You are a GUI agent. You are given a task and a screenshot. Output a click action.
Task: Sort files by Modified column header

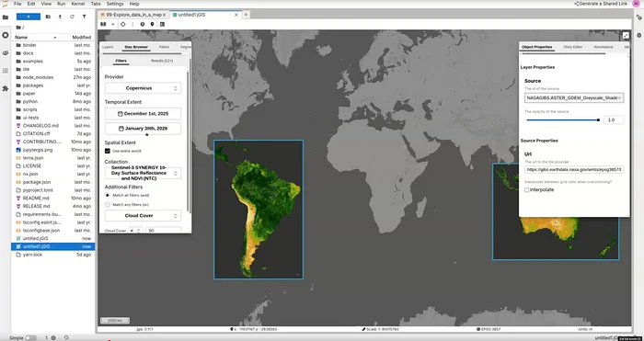(81, 38)
